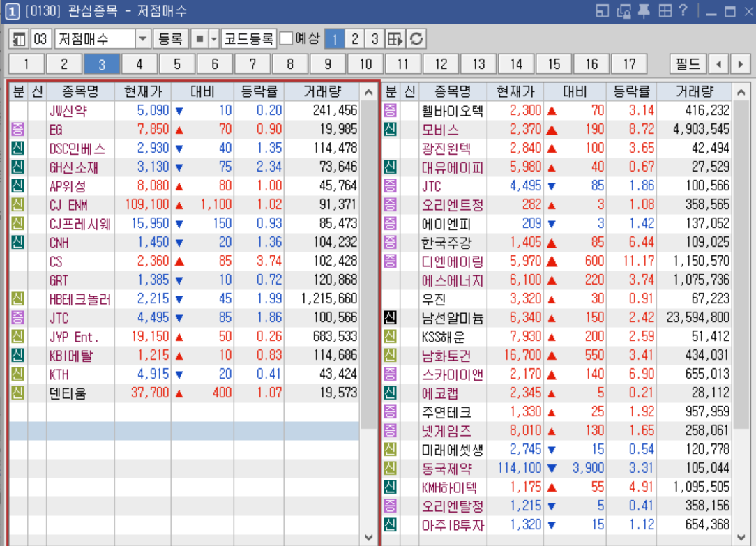Click the 신 badge beside 아주IB투자
756x546 pixels.
[390, 524]
